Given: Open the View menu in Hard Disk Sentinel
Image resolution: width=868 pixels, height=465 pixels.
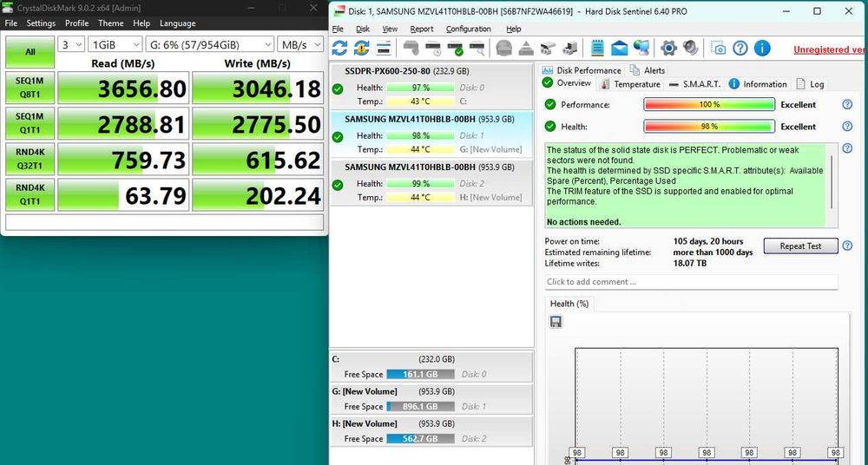Looking at the screenshot, I should pos(390,29).
